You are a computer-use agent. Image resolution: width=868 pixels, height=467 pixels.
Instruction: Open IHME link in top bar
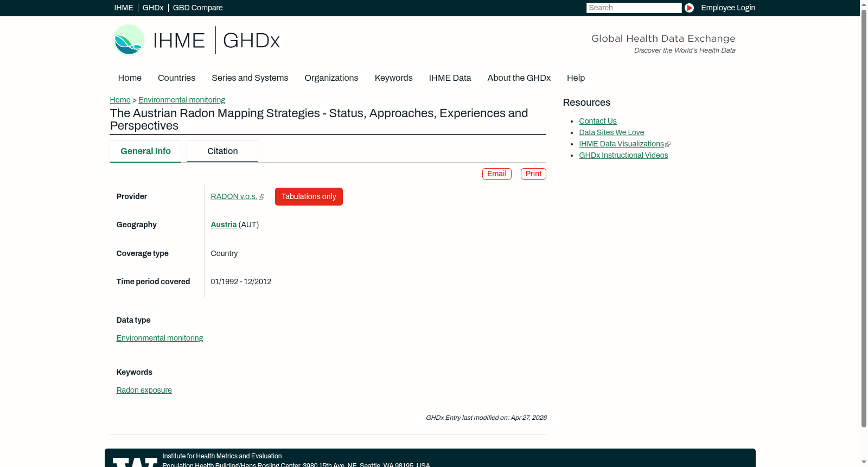click(x=124, y=8)
